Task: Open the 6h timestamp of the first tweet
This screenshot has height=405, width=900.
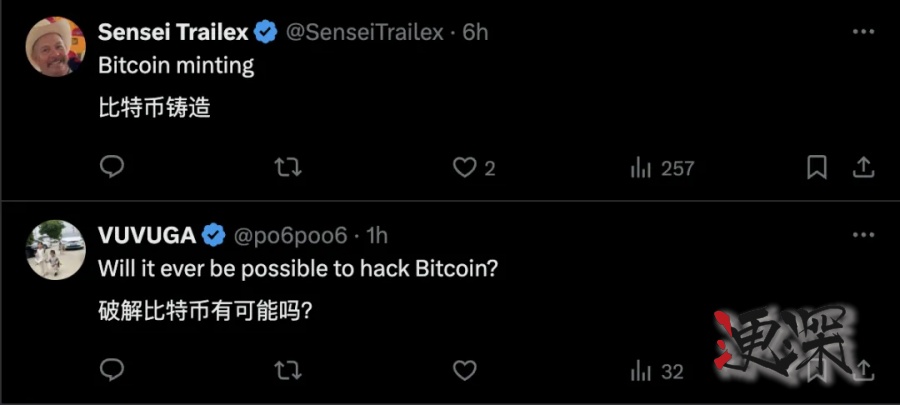Action: click(476, 33)
